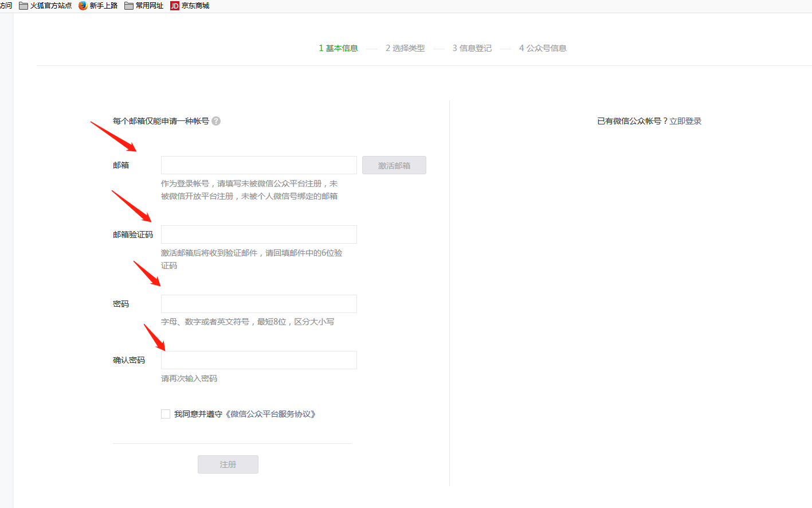Click the 邮箱 email input box
The image size is (812, 508).
(258, 165)
